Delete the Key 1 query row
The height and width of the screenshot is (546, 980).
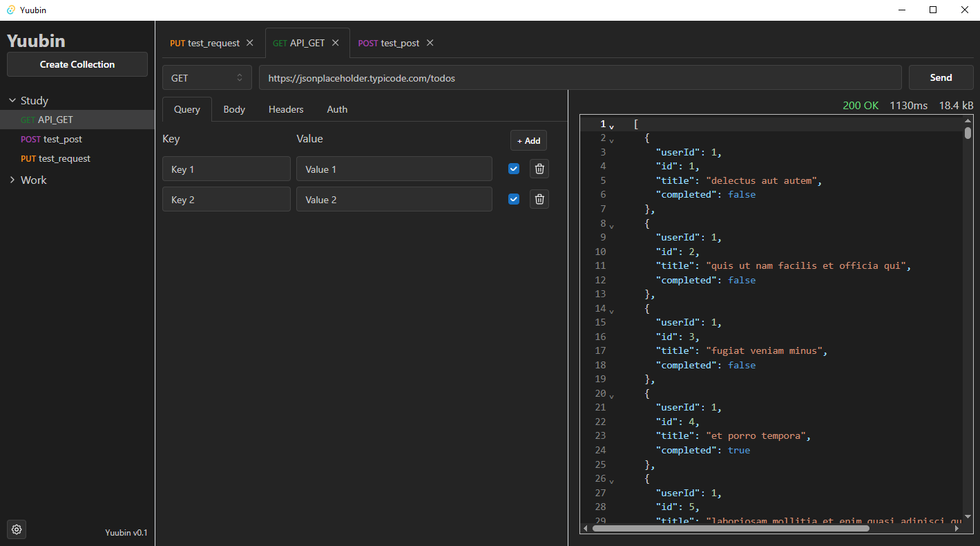[x=539, y=169]
